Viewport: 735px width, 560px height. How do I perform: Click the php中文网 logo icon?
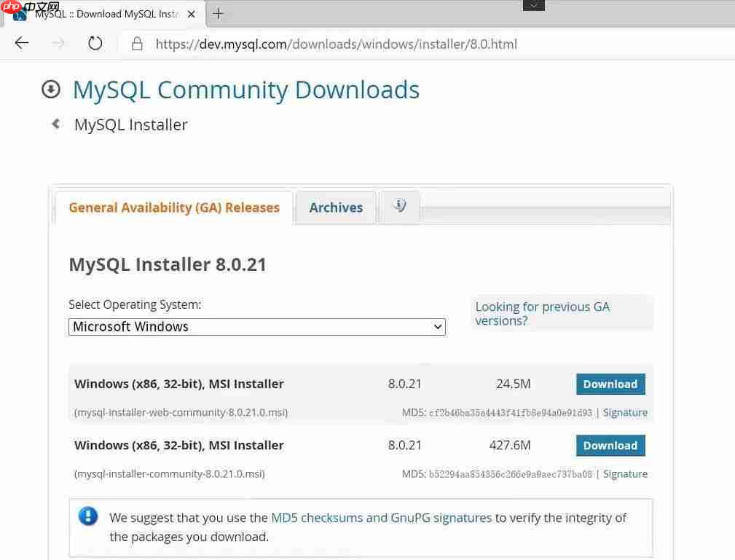tap(12, 7)
